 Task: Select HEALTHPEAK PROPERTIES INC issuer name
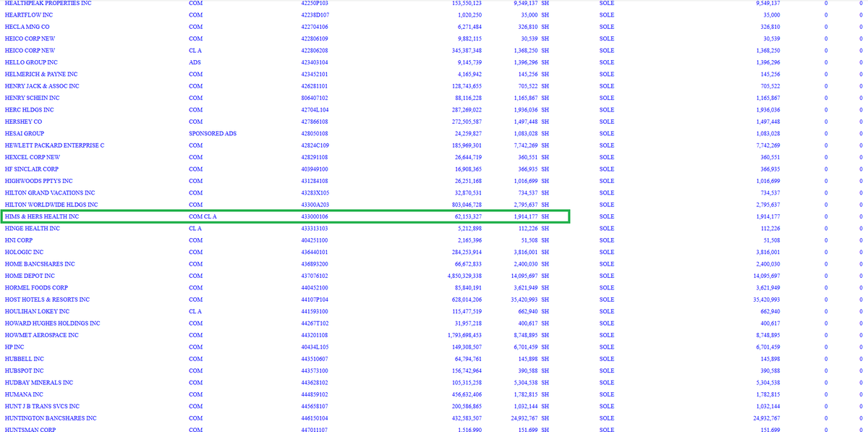point(48,3)
